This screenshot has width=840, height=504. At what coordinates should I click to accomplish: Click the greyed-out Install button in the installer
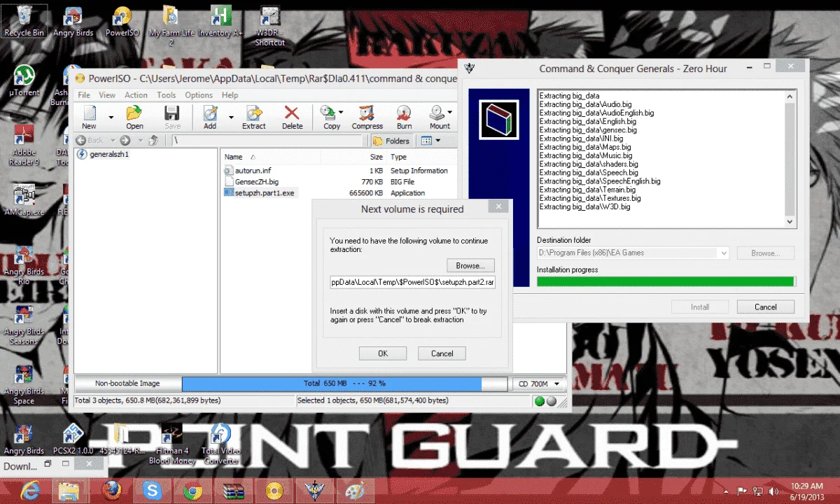click(700, 307)
